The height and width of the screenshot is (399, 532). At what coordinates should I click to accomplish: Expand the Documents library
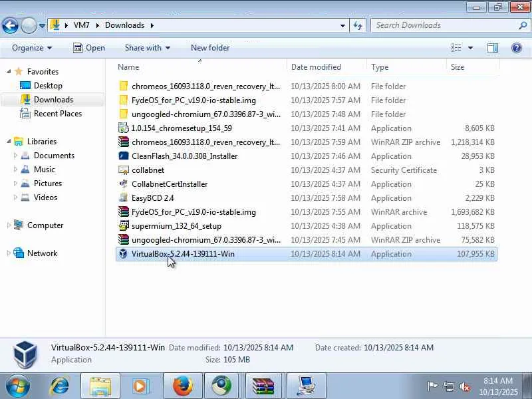15,156
